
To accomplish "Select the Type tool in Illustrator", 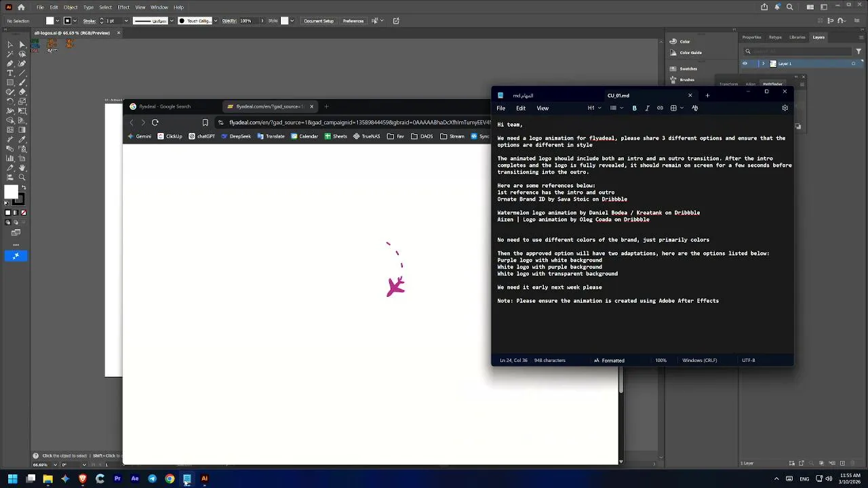I will click(10, 73).
